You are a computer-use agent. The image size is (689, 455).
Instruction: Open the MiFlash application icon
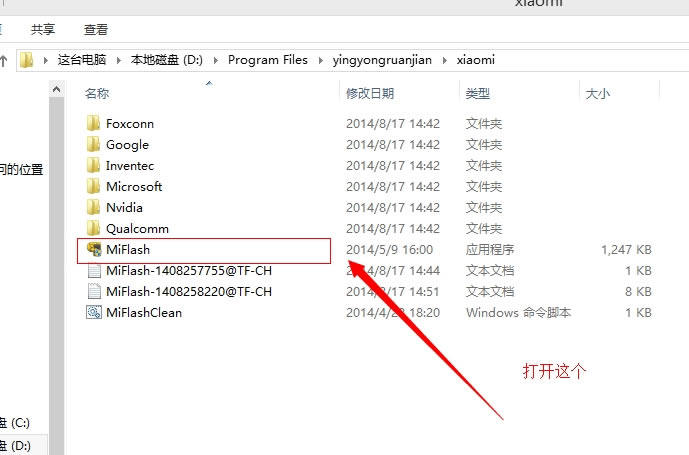[x=94, y=249]
